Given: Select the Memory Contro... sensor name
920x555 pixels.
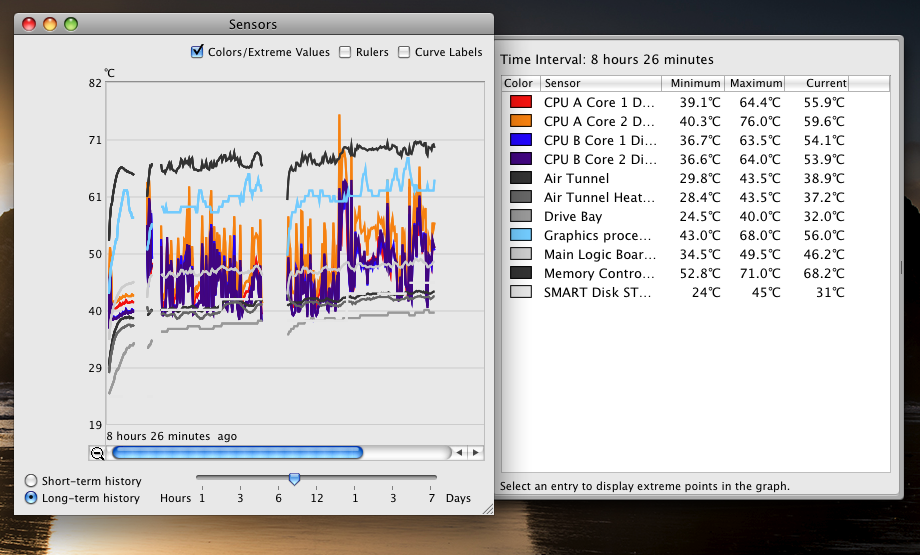Looking at the screenshot, I should [599, 273].
